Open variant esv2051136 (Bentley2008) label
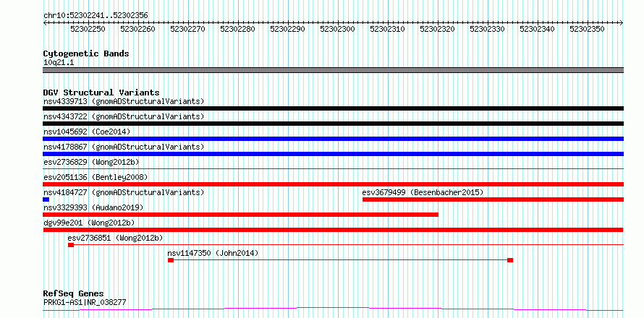The height and width of the screenshot is (318, 644). pos(96,177)
